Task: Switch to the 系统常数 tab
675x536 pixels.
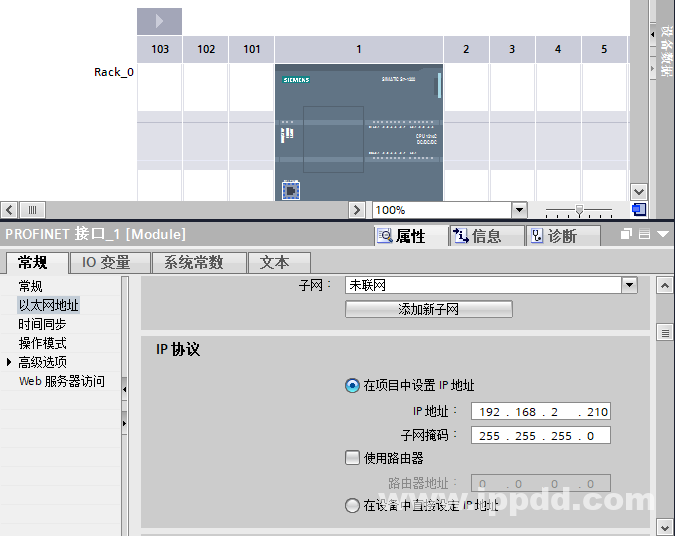Action: coord(199,263)
